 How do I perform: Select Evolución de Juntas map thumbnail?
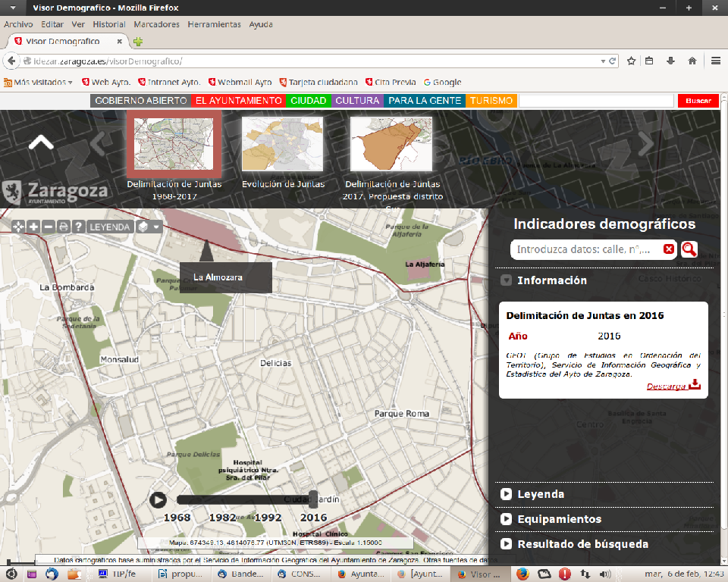click(x=283, y=144)
